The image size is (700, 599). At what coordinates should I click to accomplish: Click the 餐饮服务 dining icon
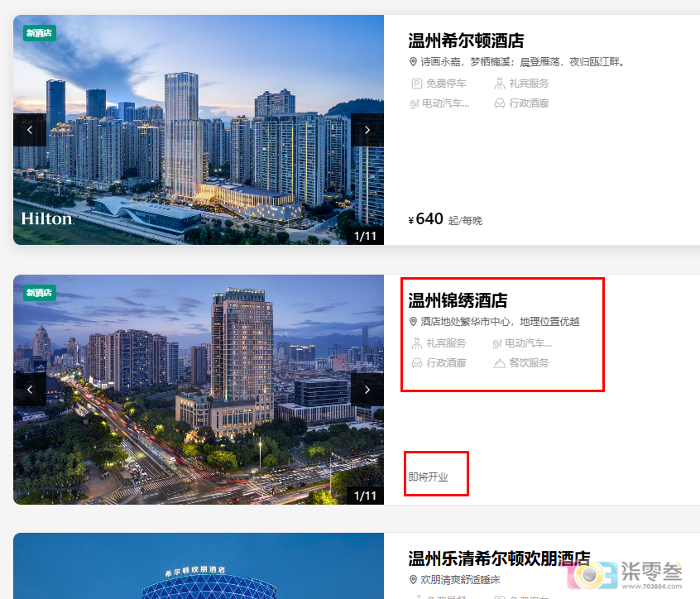click(x=500, y=363)
